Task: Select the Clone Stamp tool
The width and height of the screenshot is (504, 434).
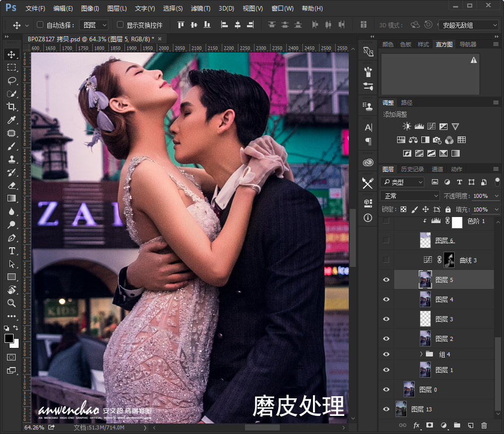Action: pos(12,159)
